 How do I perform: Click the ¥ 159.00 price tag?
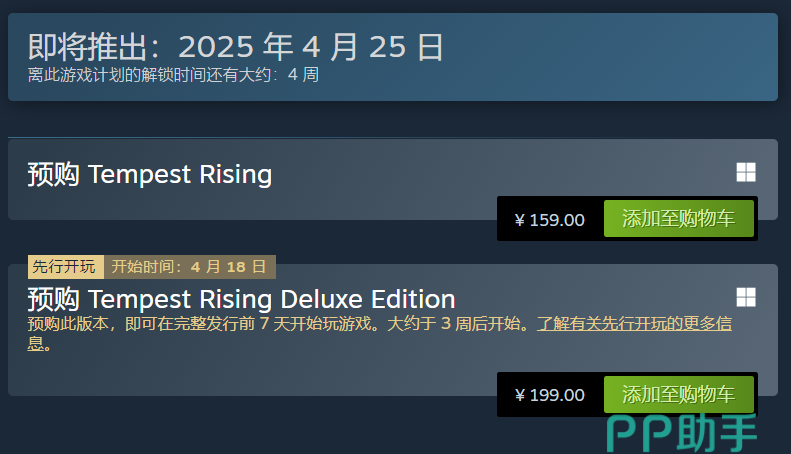pos(549,220)
